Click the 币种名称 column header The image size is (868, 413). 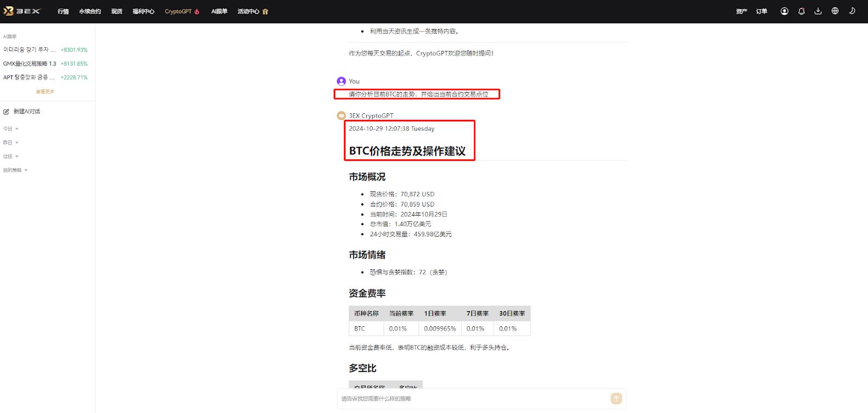point(366,313)
